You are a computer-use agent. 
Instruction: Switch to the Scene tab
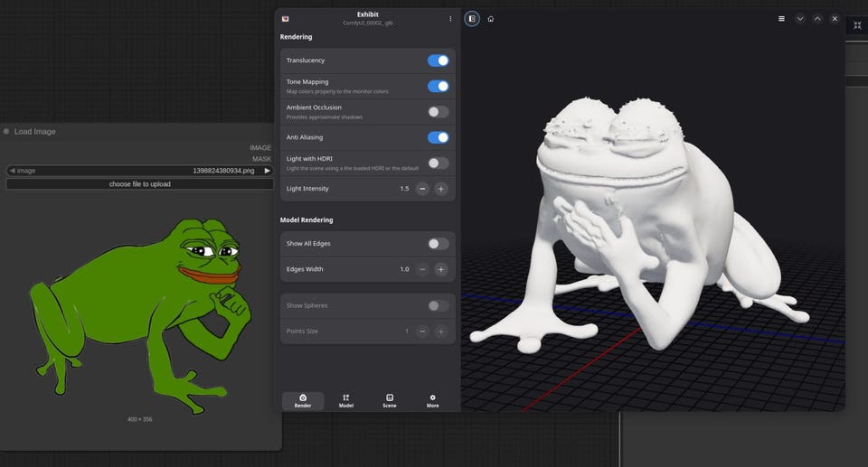point(390,401)
